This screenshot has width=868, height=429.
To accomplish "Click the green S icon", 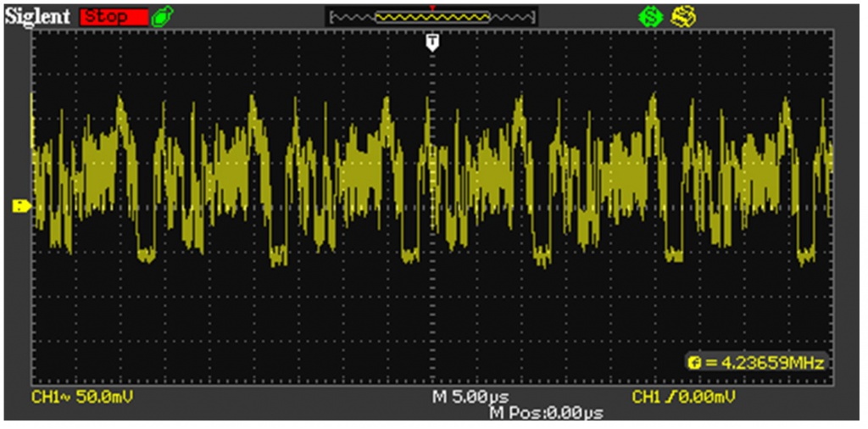I will click(x=650, y=17).
